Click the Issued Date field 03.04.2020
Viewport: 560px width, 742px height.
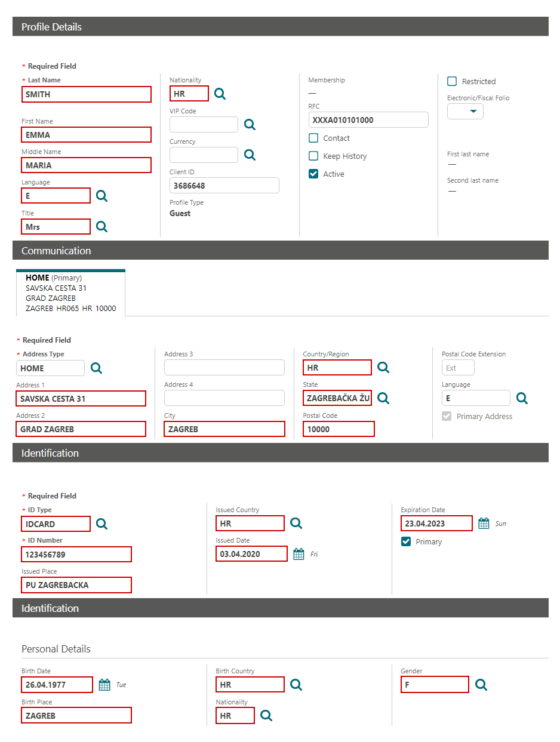[251, 554]
